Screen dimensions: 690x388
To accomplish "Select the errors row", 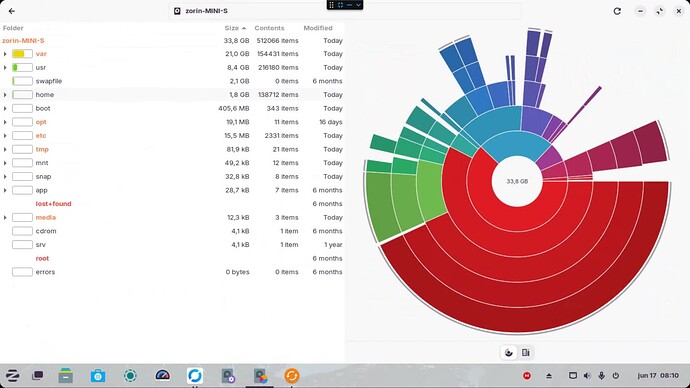I will 172,272.
